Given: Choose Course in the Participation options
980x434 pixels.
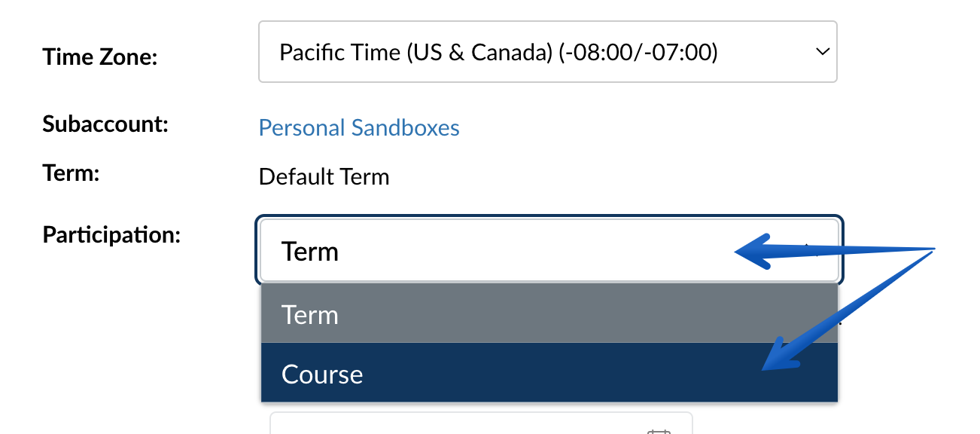Looking at the screenshot, I should point(322,374).
